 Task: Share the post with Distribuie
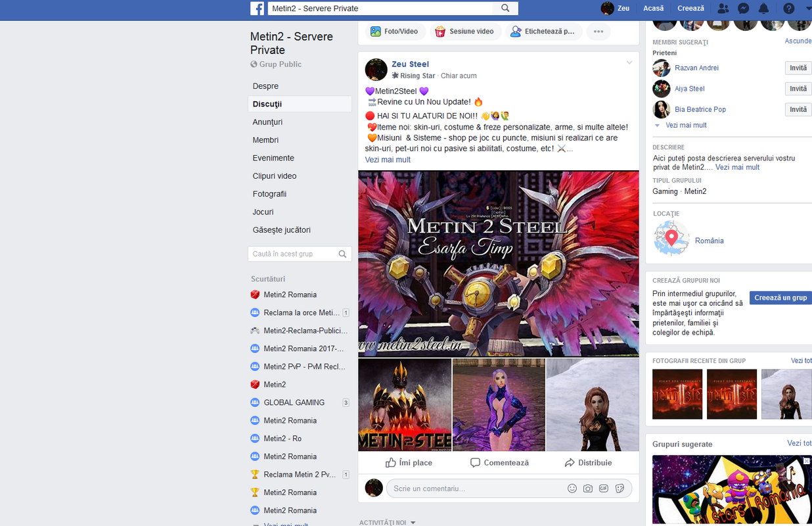pyautogui.click(x=588, y=463)
